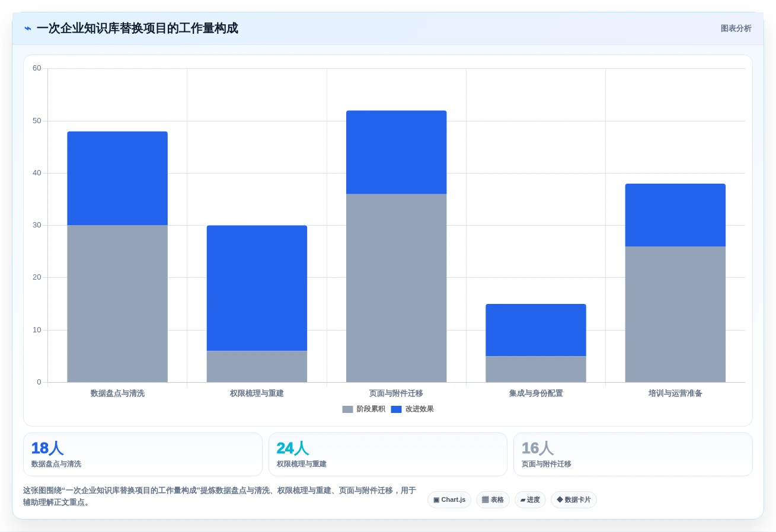Toggle the 阶段累积 legend item
This screenshot has width=776, height=532.
click(364, 409)
